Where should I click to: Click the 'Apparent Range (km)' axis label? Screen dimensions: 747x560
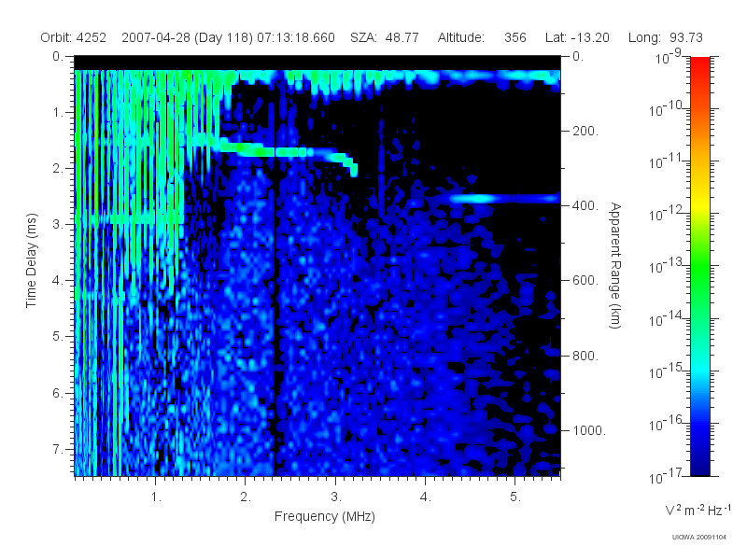click(615, 266)
